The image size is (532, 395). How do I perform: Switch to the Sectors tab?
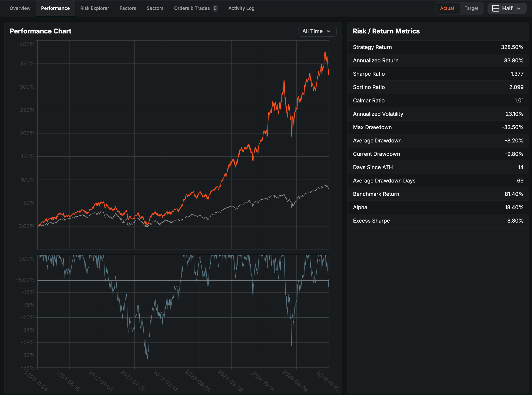pos(155,8)
